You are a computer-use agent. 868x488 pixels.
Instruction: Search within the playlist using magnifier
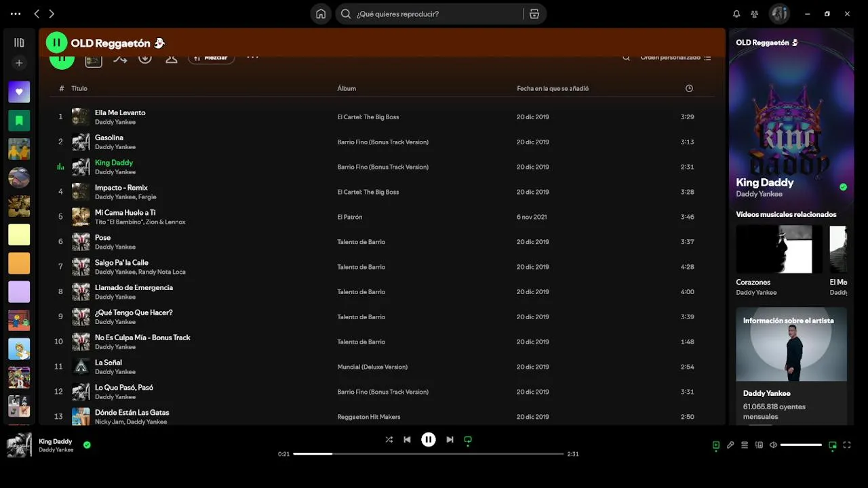[626, 58]
